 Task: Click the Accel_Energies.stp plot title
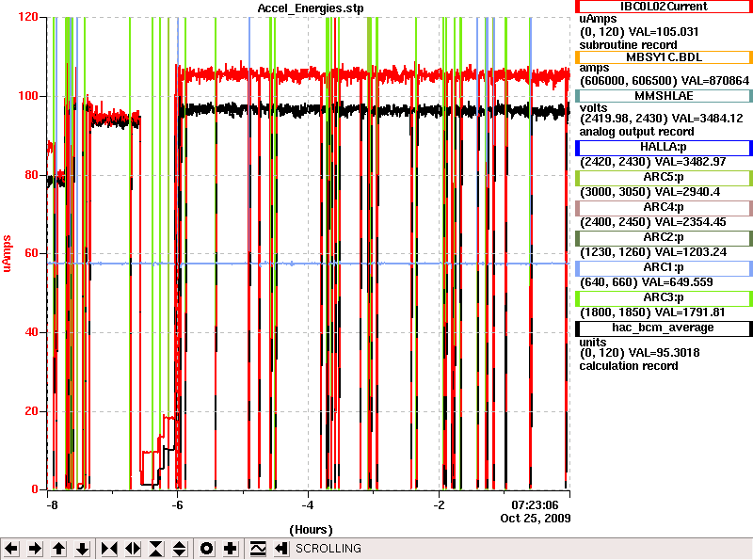(311, 8)
